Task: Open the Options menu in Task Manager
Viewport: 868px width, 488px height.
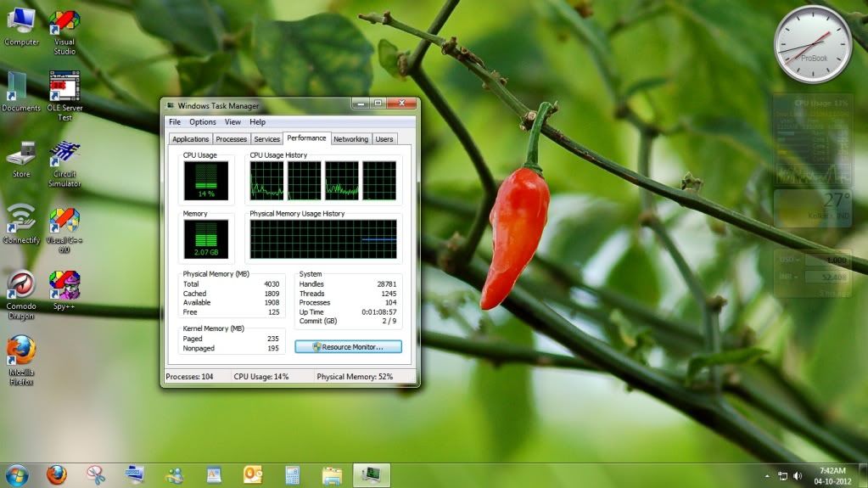Action: point(203,122)
